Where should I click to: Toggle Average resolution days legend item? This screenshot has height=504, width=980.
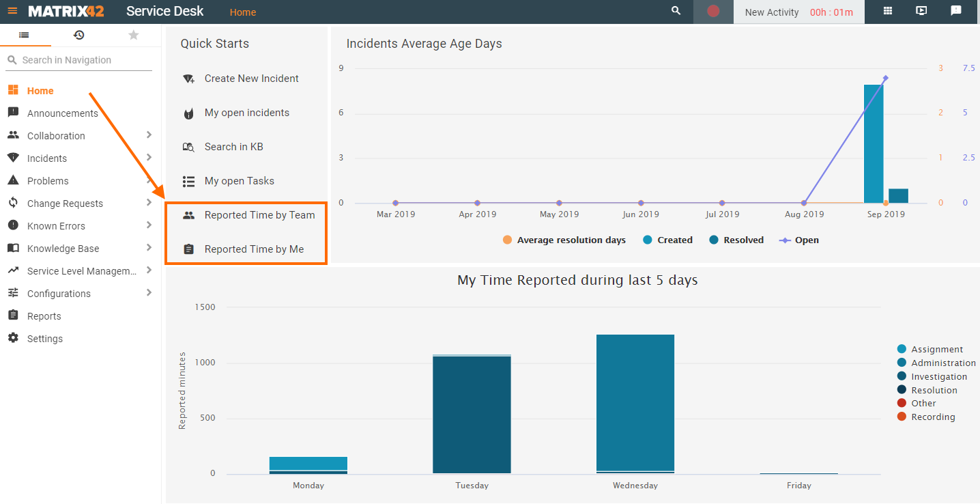click(x=564, y=240)
